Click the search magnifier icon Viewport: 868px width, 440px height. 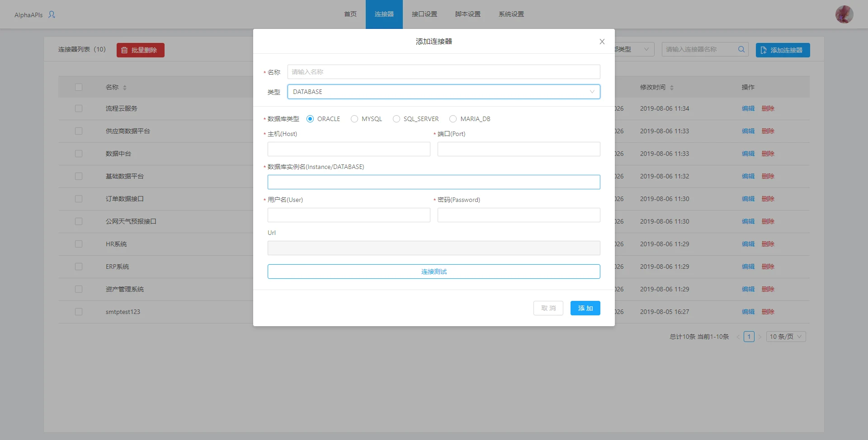pyautogui.click(x=741, y=49)
